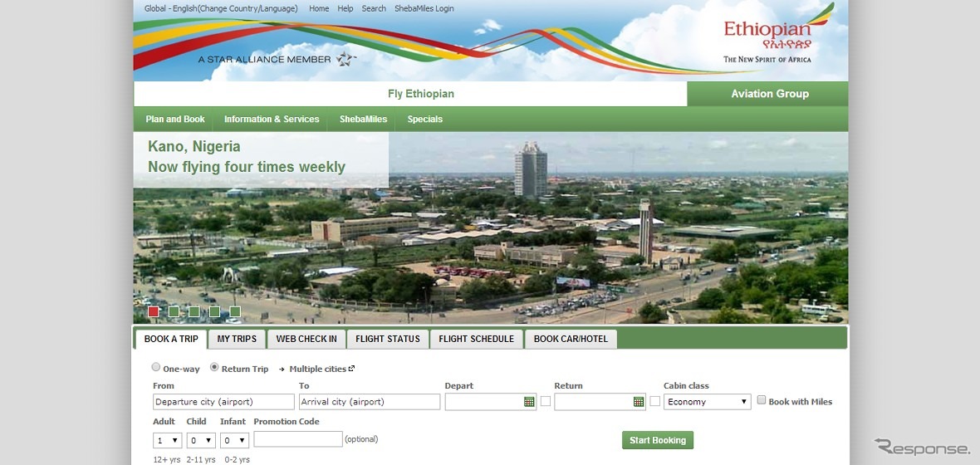Click the Kano, Nigeria banner headline

coord(194,147)
